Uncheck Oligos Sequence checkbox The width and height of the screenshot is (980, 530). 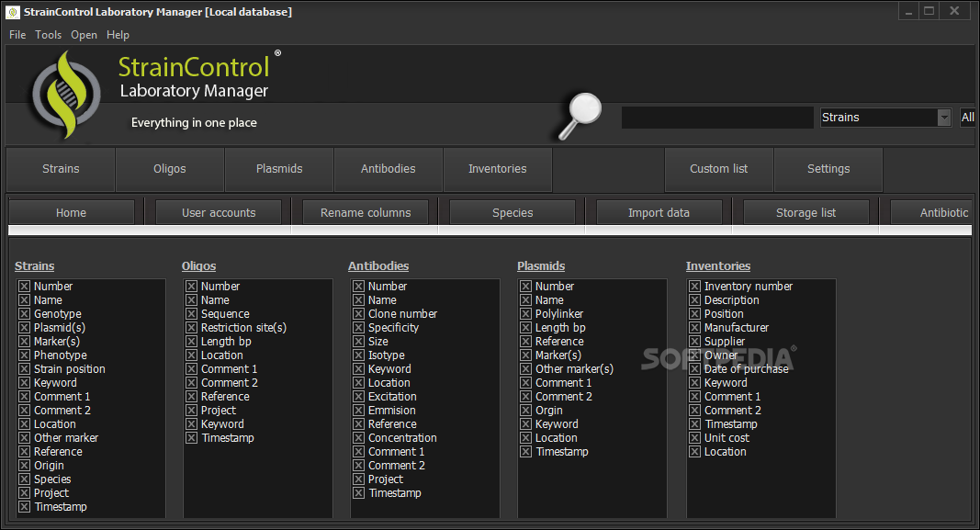(x=191, y=314)
